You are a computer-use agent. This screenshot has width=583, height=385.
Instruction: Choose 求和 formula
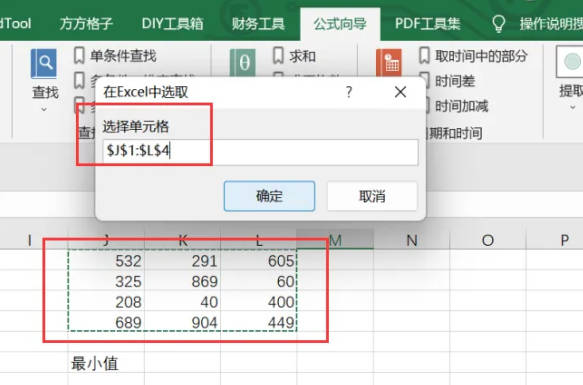click(x=303, y=56)
